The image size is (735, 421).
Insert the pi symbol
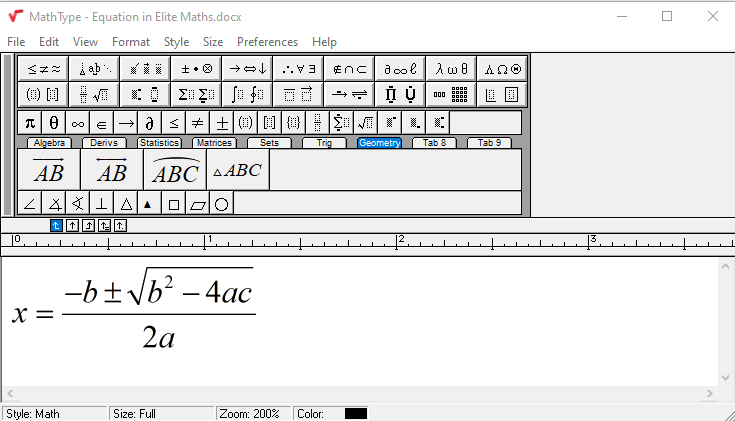click(30, 123)
